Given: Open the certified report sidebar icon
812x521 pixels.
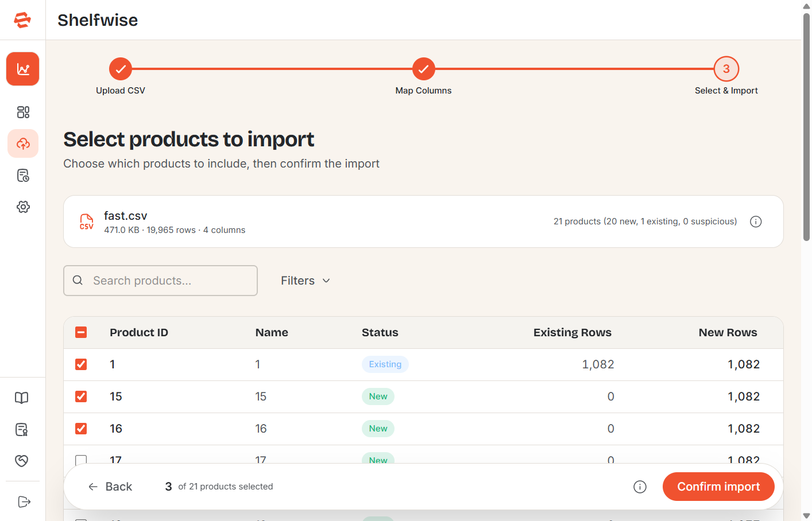Looking at the screenshot, I should 22,429.
